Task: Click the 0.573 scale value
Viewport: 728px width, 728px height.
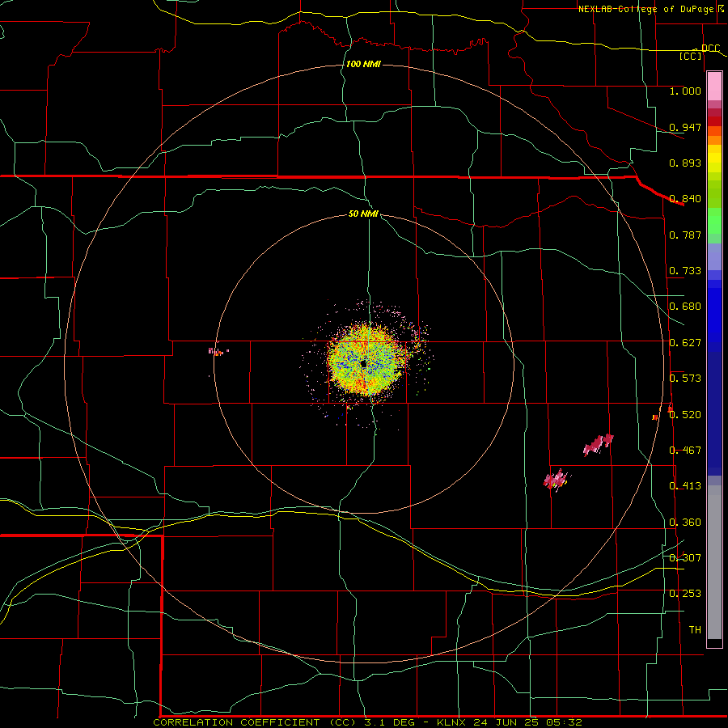Action: (685, 379)
